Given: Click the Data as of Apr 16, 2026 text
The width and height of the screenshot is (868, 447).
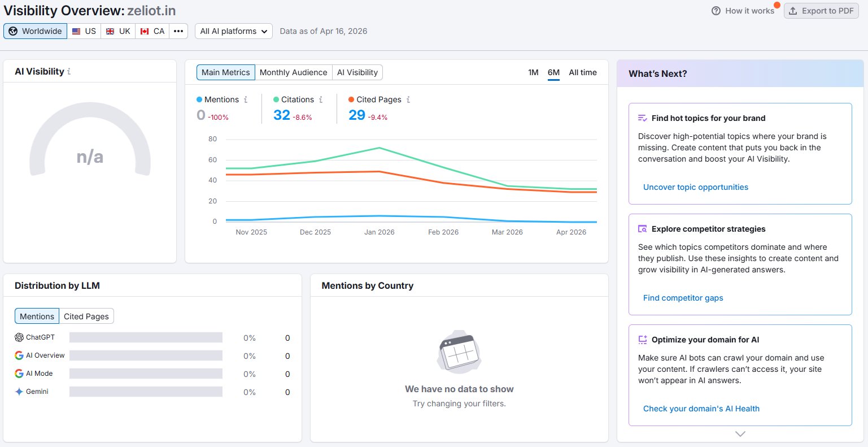Looking at the screenshot, I should click(x=324, y=31).
